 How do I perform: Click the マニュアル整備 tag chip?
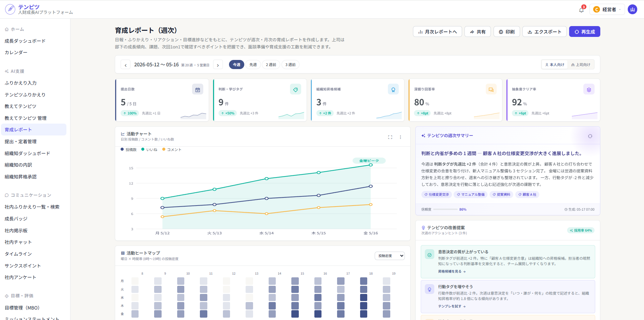[x=471, y=194]
